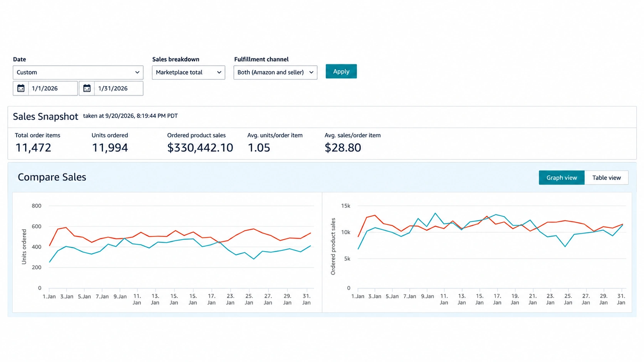Select the Avg. units/order item value 1.05
The width and height of the screenshot is (644, 362).
(259, 148)
